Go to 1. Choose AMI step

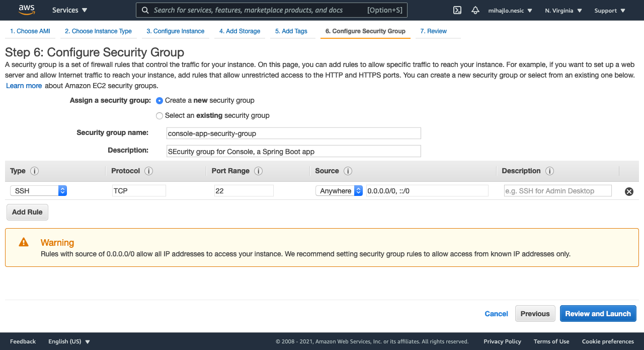coord(30,31)
